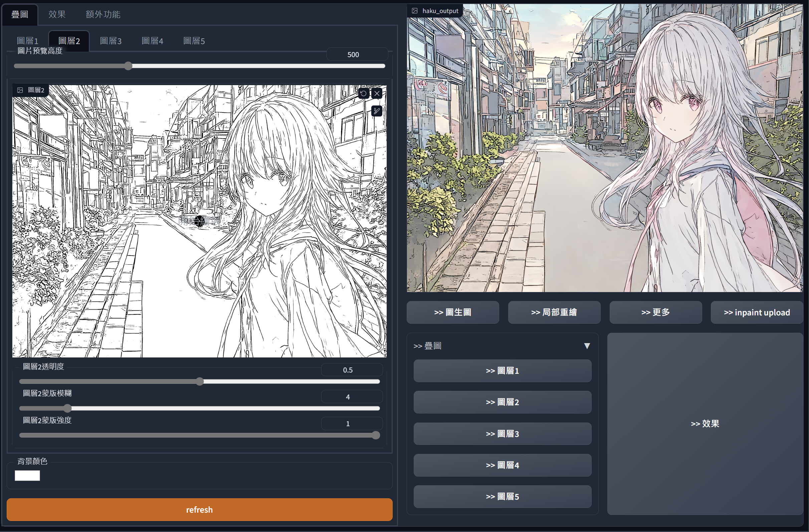Select the 圖層3 layer tab
The image size is (809, 532).
tap(111, 41)
